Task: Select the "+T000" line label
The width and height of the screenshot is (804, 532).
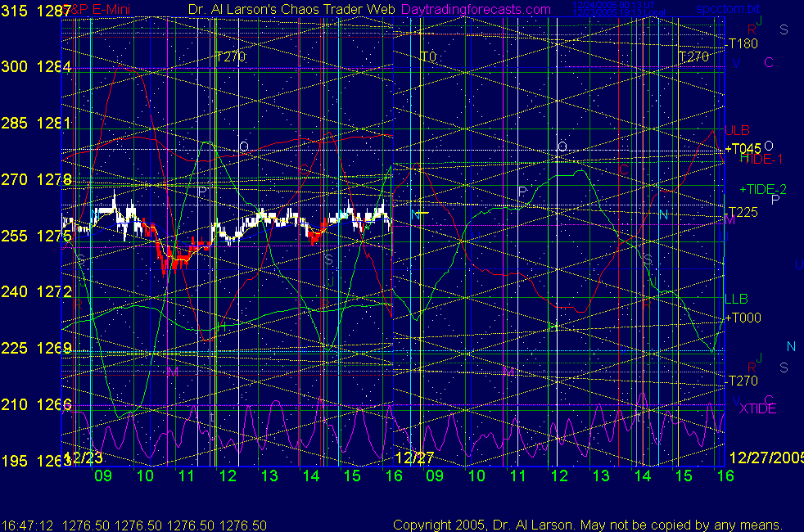Action: point(743,318)
